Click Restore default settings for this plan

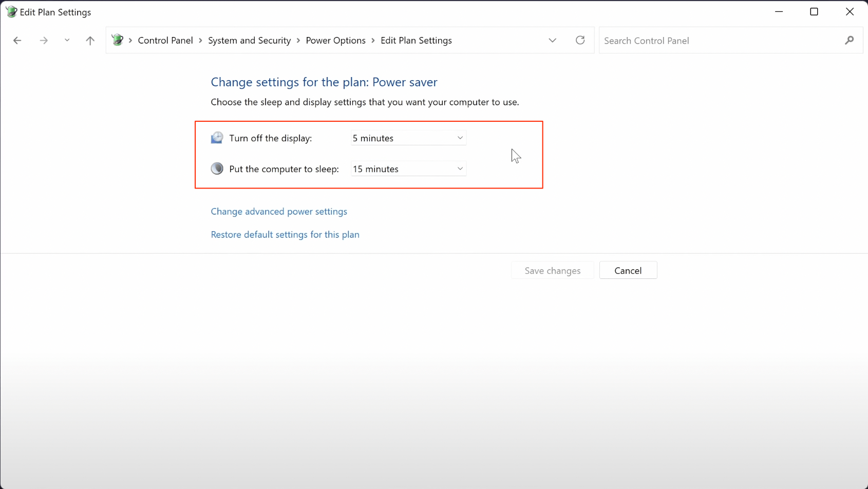coord(285,235)
